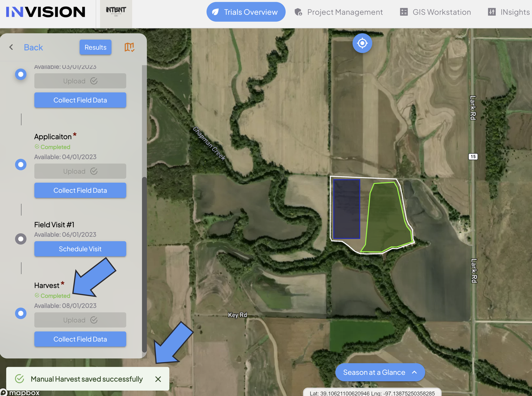Image resolution: width=532 pixels, height=396 pixels.
Task: Select the Application step radio button
Action: [x=21, y=164]
